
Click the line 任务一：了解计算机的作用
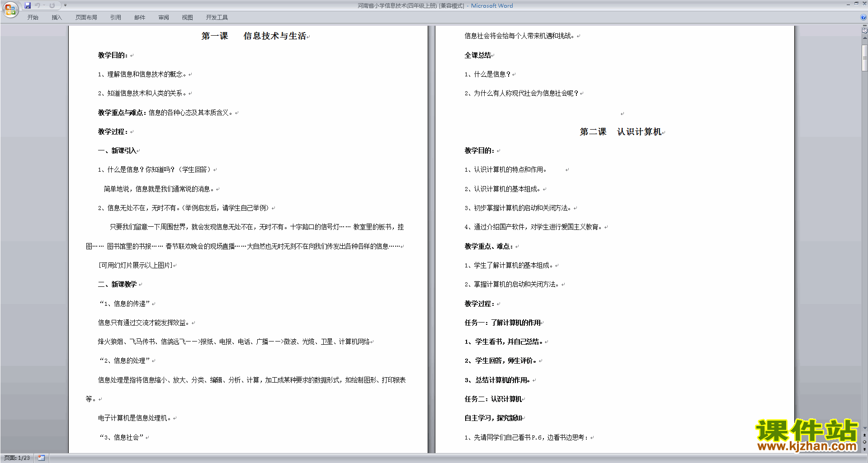(x=503, y=323)
